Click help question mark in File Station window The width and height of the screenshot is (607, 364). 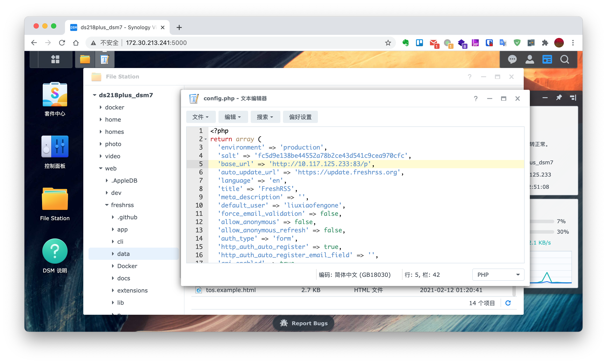[x=469, y=77]
